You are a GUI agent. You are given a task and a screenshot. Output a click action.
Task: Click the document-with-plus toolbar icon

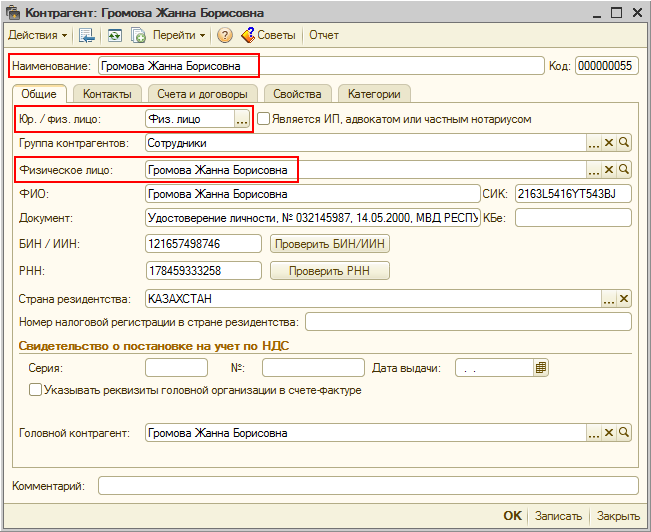[x=138, y=35]
